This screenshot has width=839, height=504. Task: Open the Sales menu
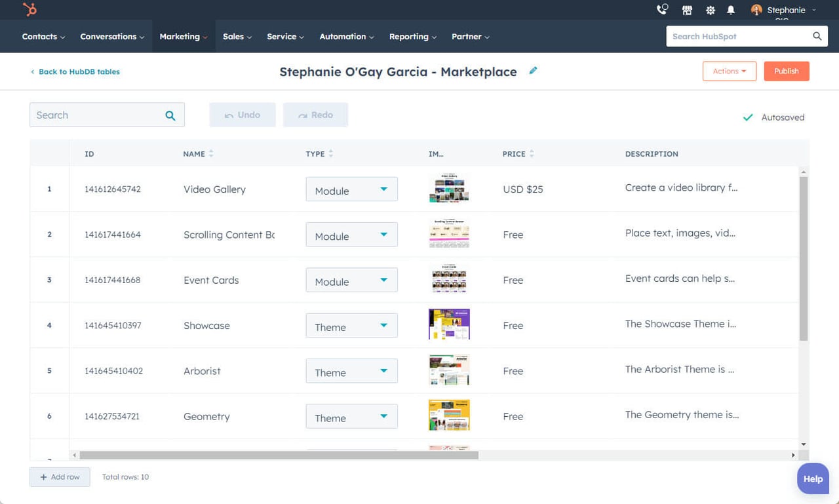point(237,37)
